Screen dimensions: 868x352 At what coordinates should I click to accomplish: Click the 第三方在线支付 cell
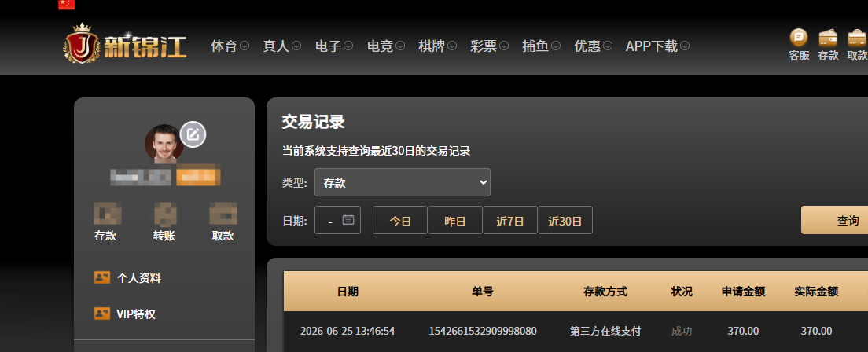(605, 331)
